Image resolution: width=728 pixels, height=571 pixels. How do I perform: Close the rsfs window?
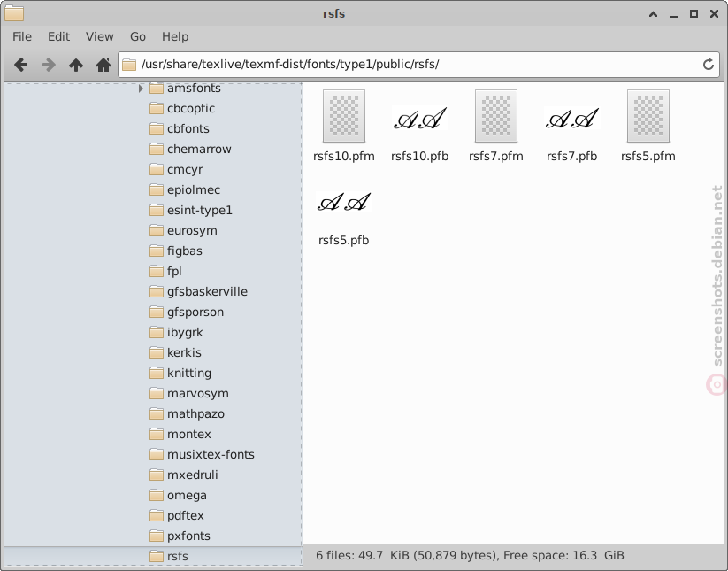click(714, 14)
